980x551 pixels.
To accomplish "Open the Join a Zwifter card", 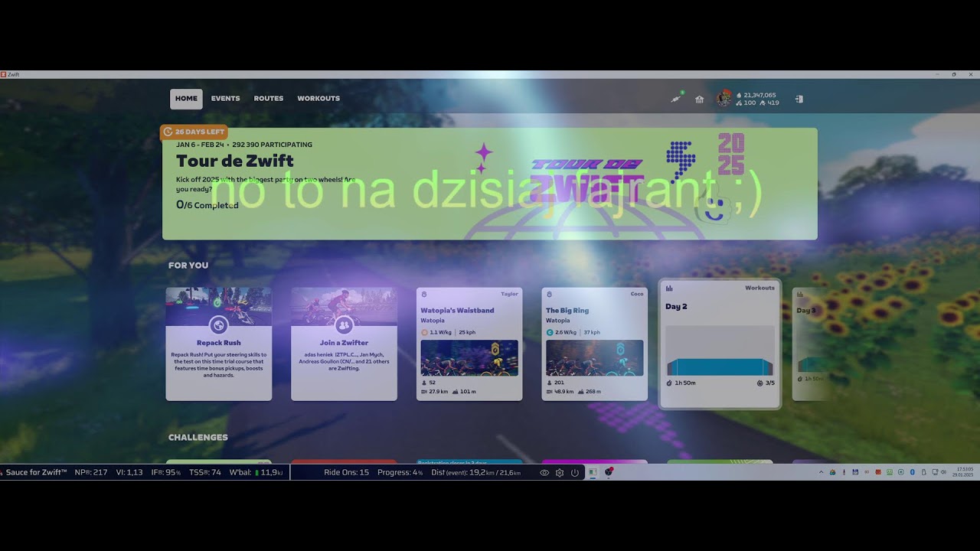I will pos(344,344).
